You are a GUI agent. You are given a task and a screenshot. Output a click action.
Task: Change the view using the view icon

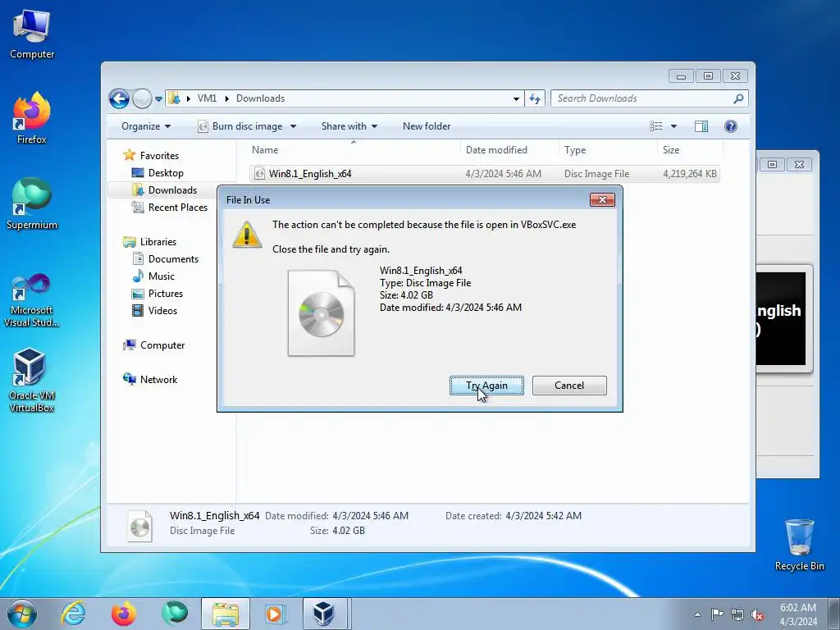[655, 126]
